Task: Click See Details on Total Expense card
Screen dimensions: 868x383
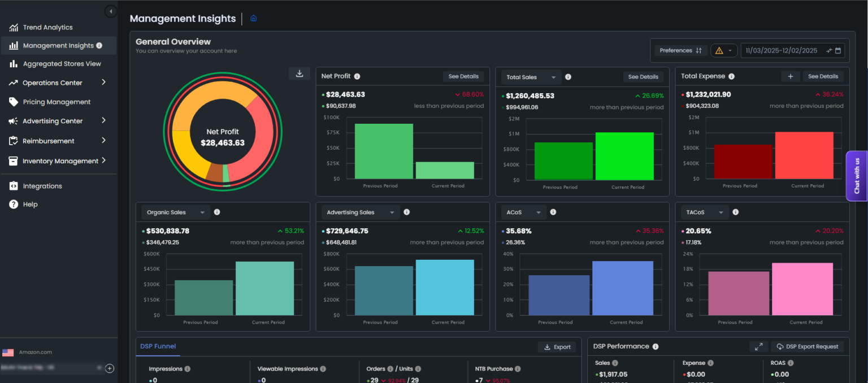Action: click(823, 76)
